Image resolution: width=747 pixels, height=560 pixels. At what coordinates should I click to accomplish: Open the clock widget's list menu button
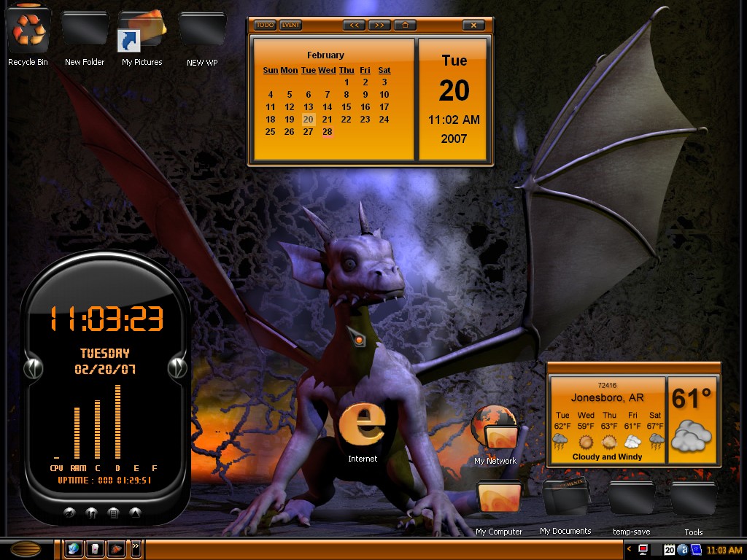coord(113,513)
